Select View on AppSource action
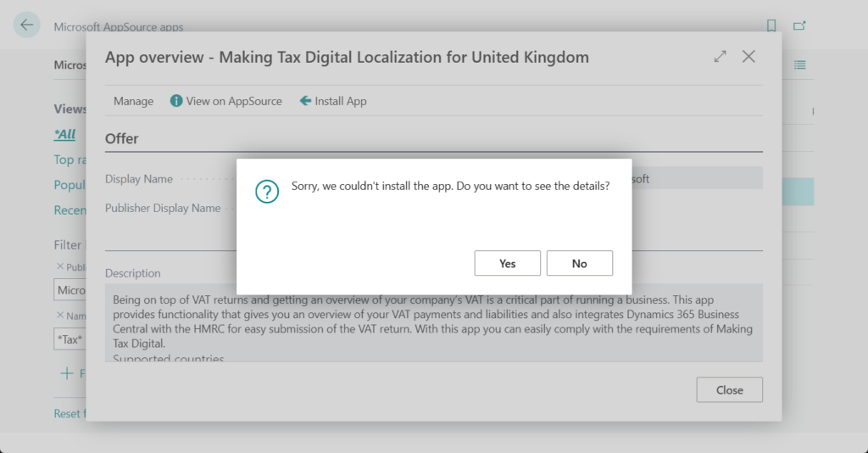Screen dimensions: 868x453 click(225, 101)
